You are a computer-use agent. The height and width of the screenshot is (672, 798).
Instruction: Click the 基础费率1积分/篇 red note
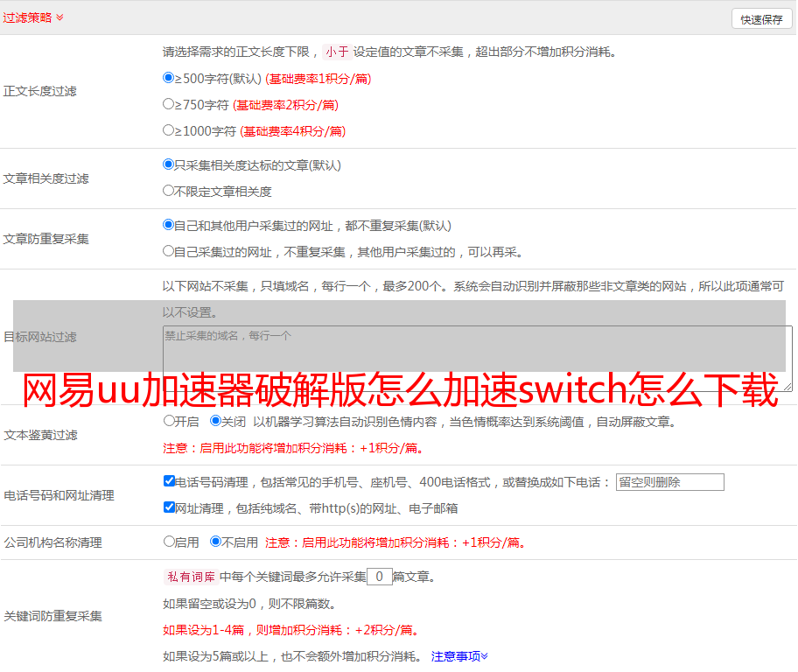[318, 79]
